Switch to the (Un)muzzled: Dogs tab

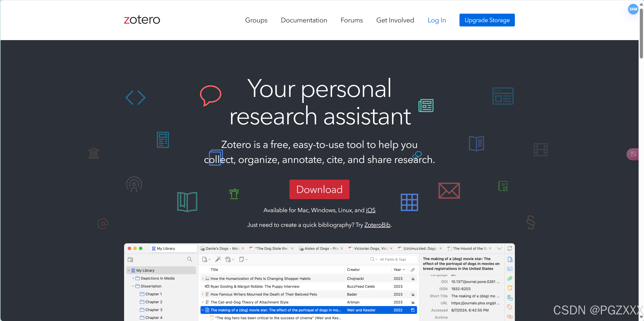click(x=420, y=248)
